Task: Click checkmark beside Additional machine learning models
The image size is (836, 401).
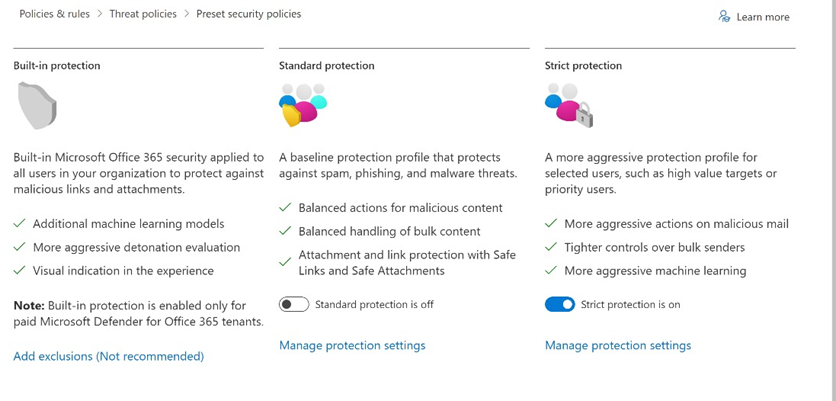Action: click(x=20, y=223)
